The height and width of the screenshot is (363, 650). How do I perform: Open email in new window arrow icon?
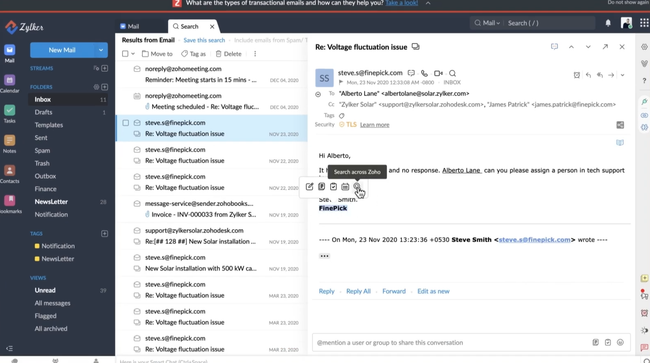605,47
